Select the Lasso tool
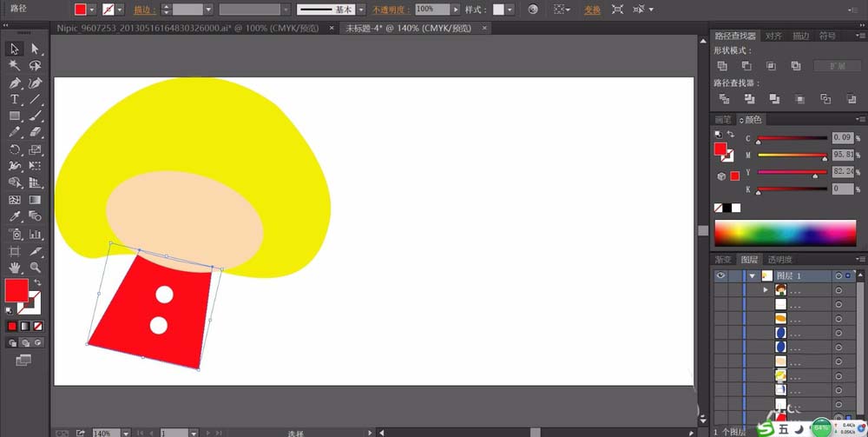Image resolution: width=868 pixels, height=437 pixels. 35,66
